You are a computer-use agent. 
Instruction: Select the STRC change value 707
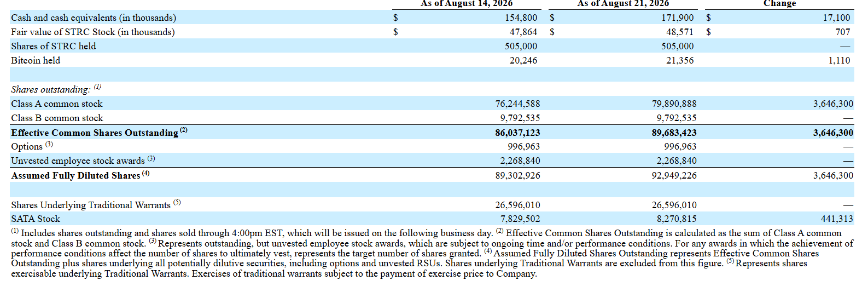[x=843, y=32]
